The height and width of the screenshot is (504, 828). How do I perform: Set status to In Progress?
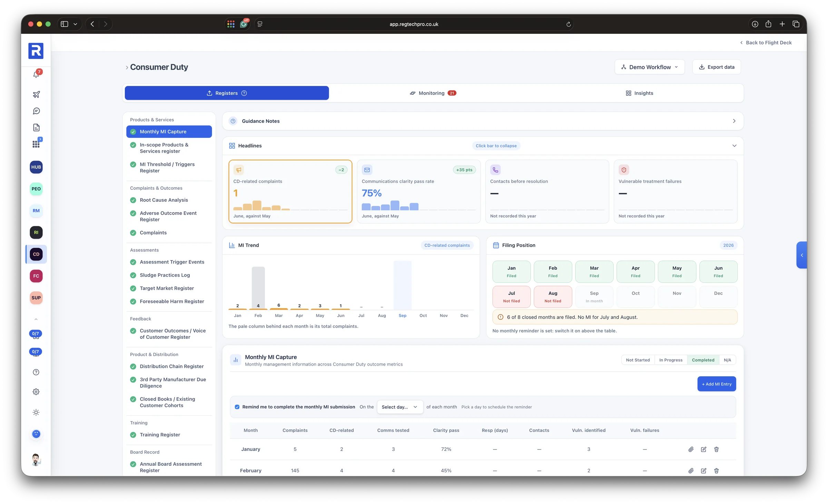click(671, 360)
